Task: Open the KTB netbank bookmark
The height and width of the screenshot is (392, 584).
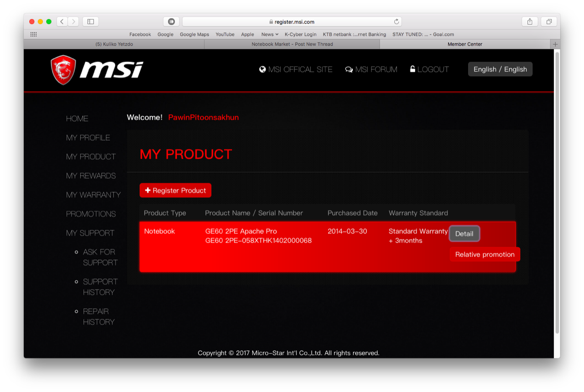Action: 354,34
